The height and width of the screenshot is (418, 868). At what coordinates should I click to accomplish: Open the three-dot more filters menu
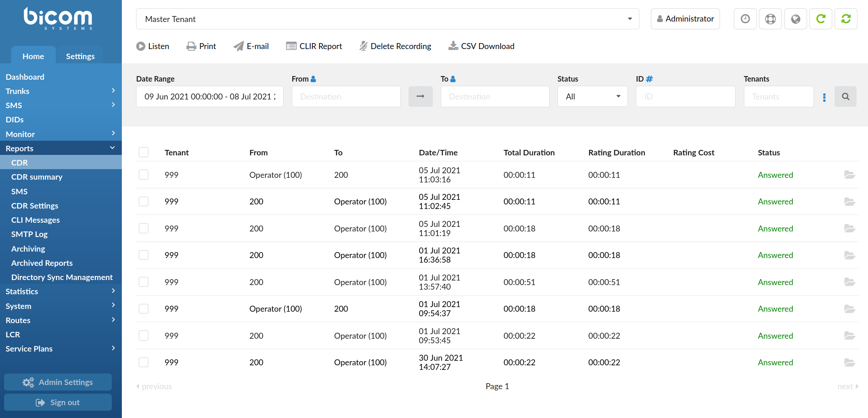tap(824, 97)
